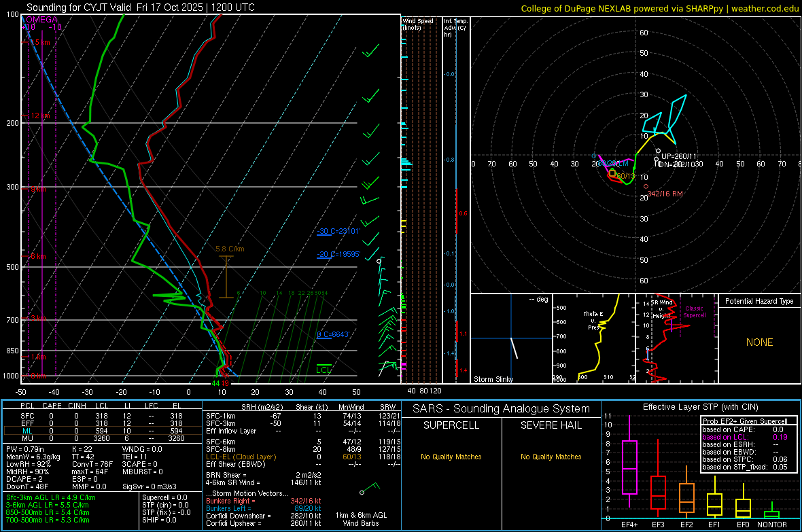
Task: Select the MU parcel row
Action: (x=103, y=438)
